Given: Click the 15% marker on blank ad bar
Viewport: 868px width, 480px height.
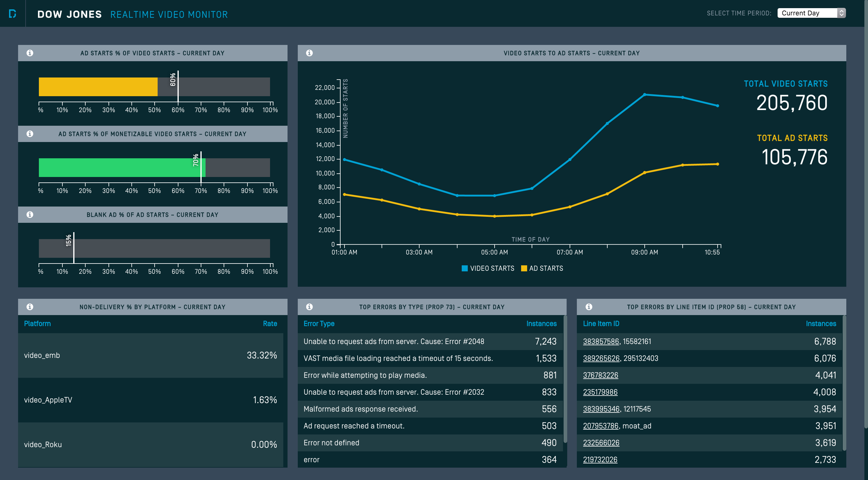Looking at the screenshot, I should (74, 248).
